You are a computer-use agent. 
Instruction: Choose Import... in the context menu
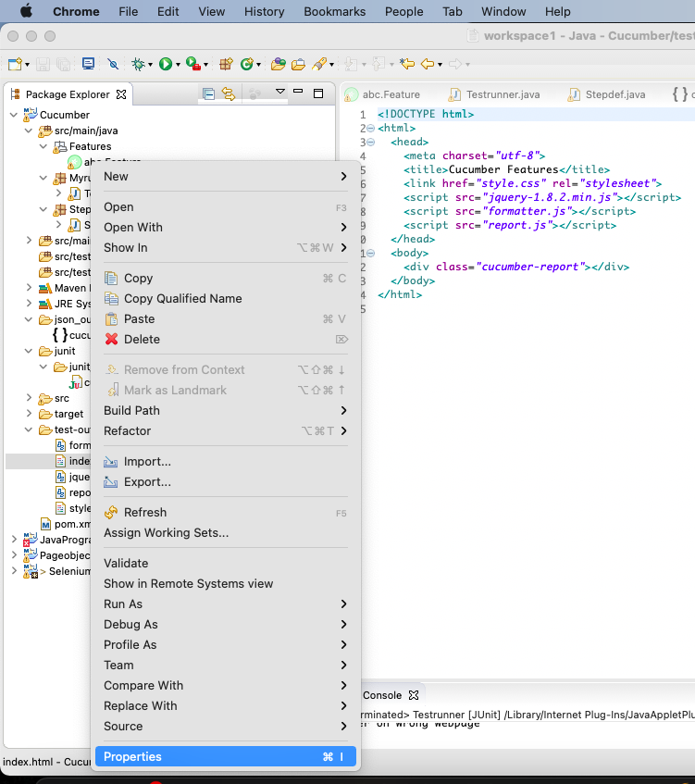tap(226, 462)
